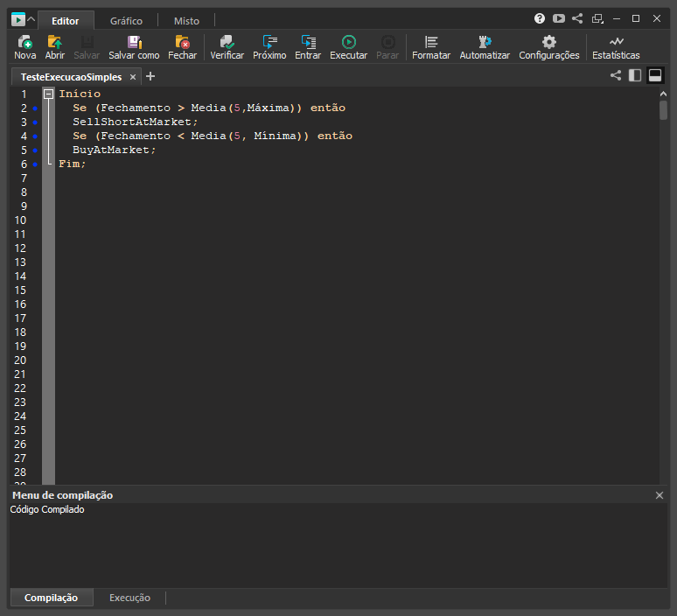This screenshot has height=616, width=677.
Task: Click the editor vertical scrollbar thumb
Action: [664, 109]
